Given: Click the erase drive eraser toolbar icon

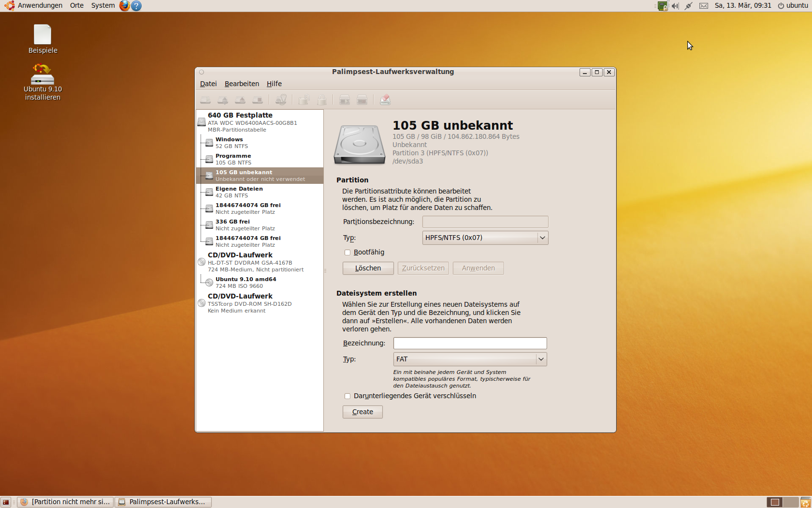Looking at the screenshot, I should tap(385, 100).
